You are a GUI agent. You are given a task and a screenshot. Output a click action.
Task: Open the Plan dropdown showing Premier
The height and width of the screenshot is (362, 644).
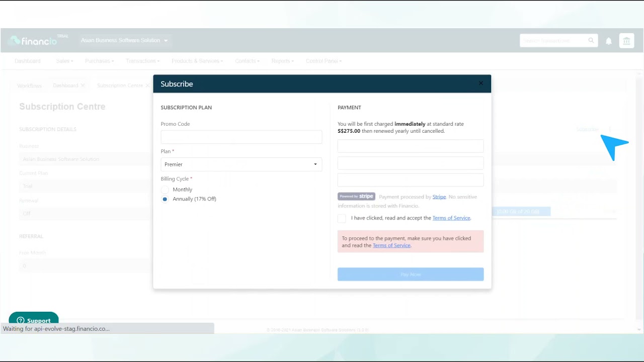coord(242,164)
